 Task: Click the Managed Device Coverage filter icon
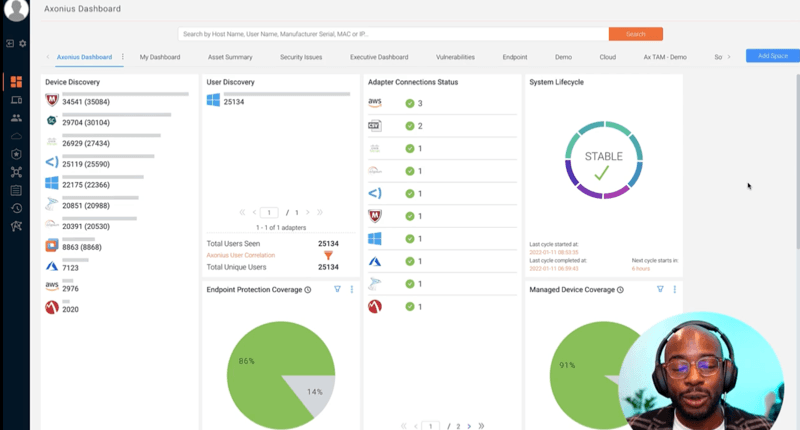pyautogui.click(x=660, y=290)
